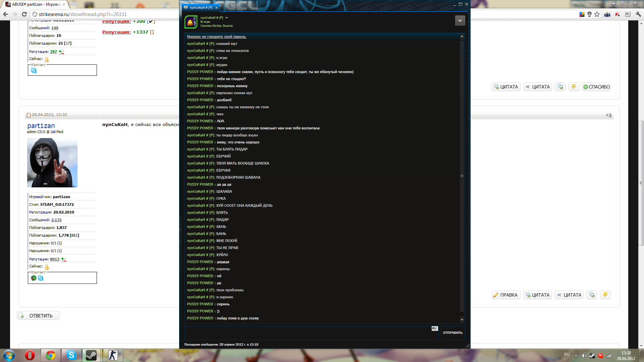
Task: Open Skype from the taskbar
Action: click(71, 355)
